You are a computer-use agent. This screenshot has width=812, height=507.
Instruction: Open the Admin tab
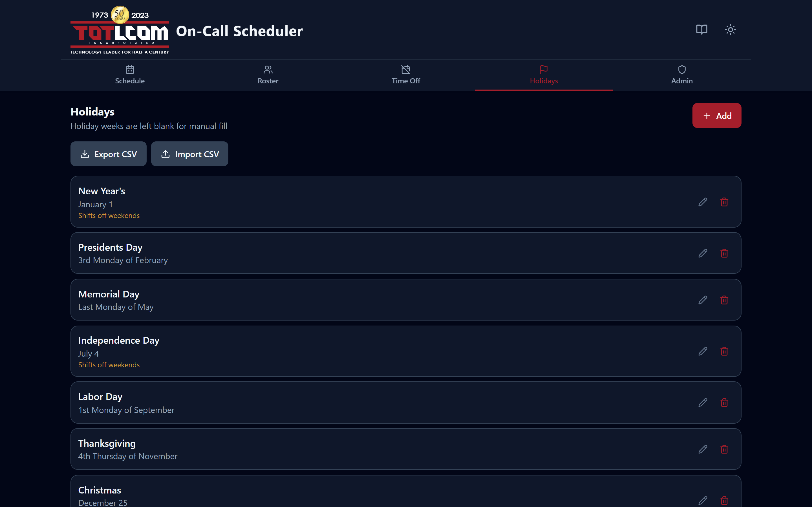pos(682,75)
